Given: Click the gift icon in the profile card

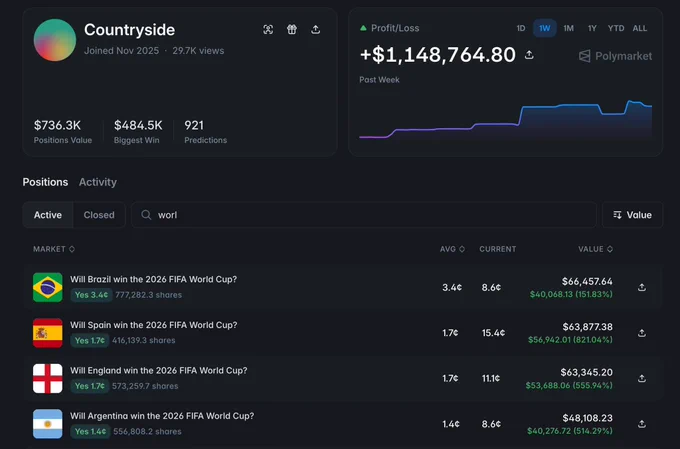Looking at the screenshot, I should 292,29.
